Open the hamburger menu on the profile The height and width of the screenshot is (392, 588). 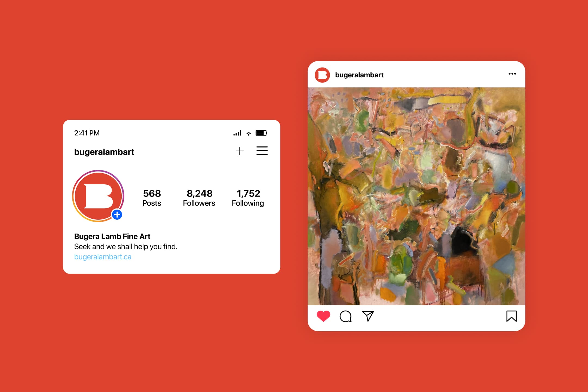click(262, 151)
